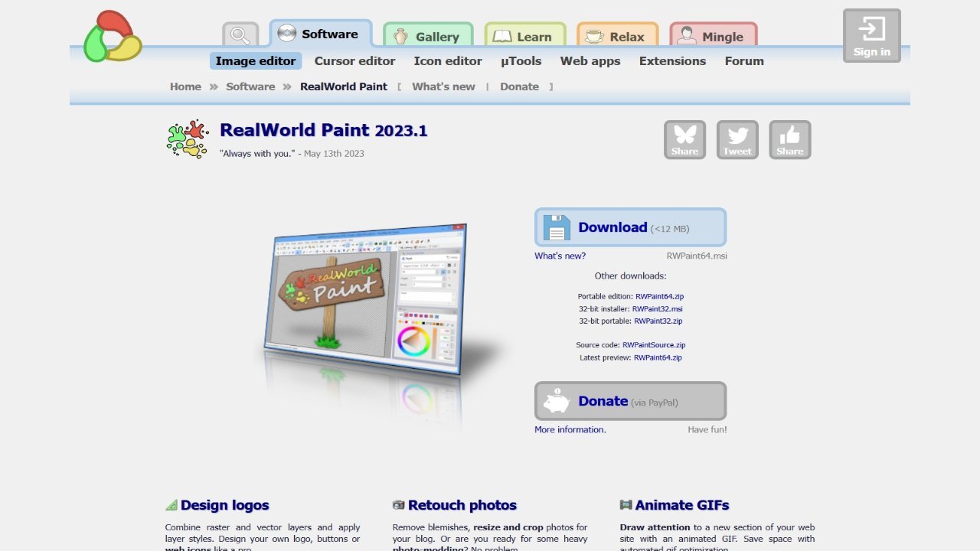Screen dimensions: 980x551
Task: Click the Sign in icon button
Action: pyautogui.click(x=871, y=35)
